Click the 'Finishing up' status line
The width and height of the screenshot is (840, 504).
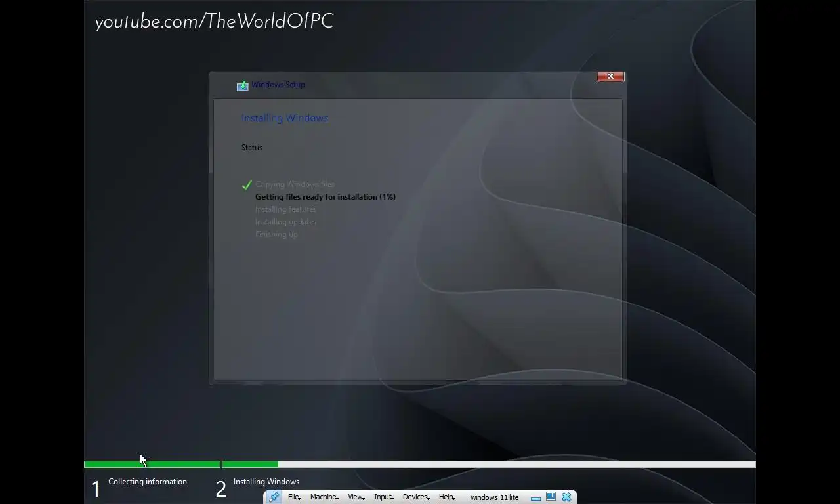(x=276, y=234)
